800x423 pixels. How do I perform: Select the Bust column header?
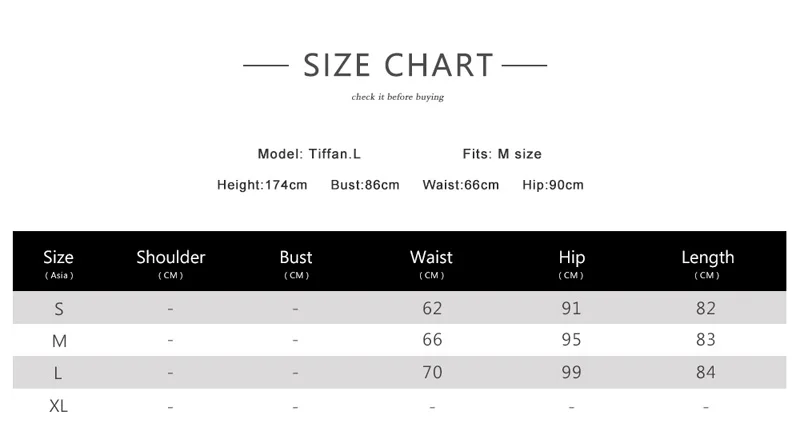[x=296, y=262]
